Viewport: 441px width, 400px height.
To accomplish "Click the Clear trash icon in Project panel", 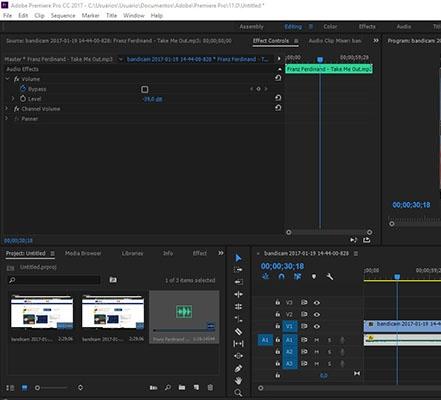I will [x=210, y=387].
